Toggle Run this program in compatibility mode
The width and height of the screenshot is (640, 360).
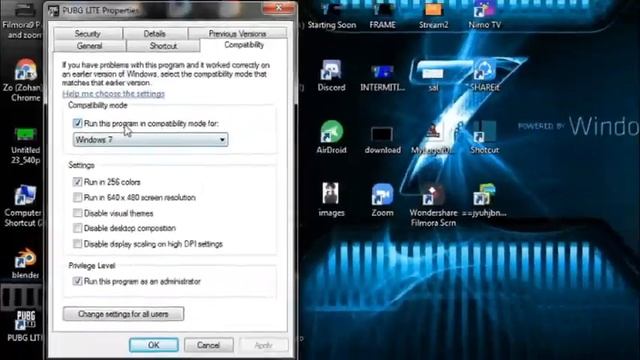78,123
